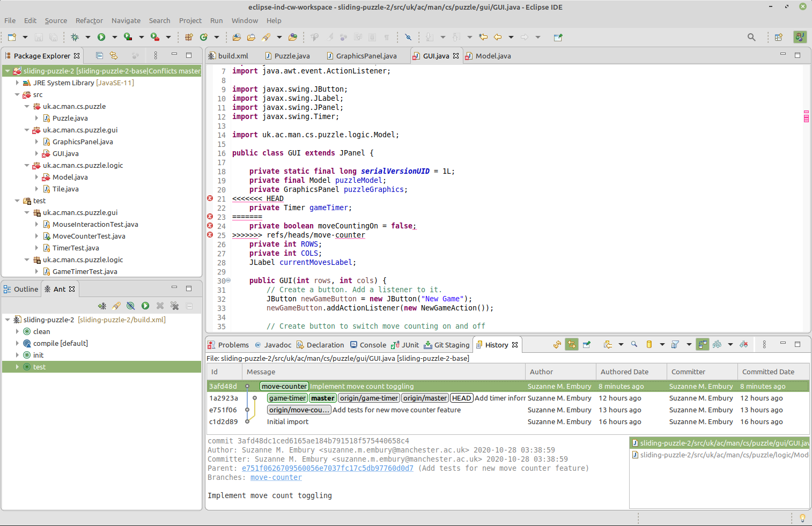Open Back history dropdown arrow
Viewport: 812px width, 526px height.
pos(511,37)
